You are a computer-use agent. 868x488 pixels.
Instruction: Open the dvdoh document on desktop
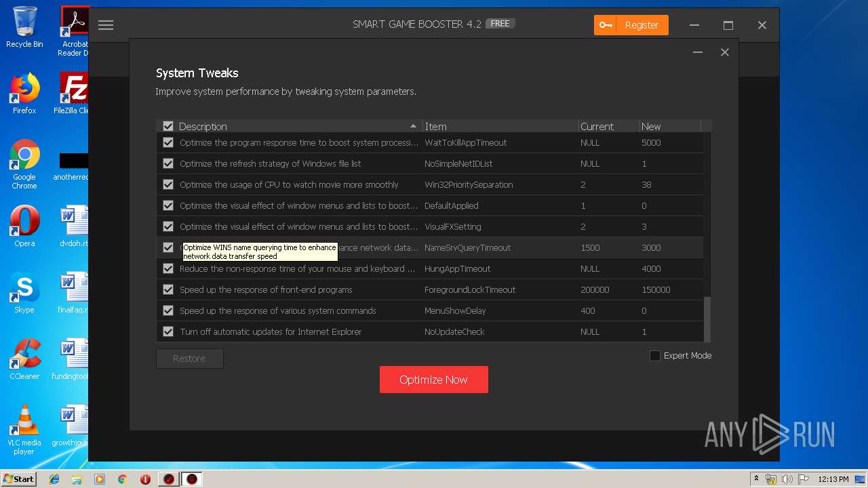74,226
